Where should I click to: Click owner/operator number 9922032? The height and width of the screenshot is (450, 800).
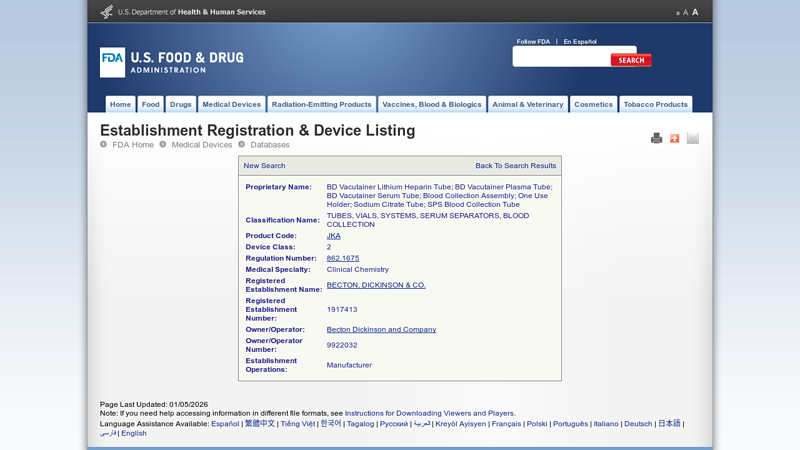coord(342,345)
